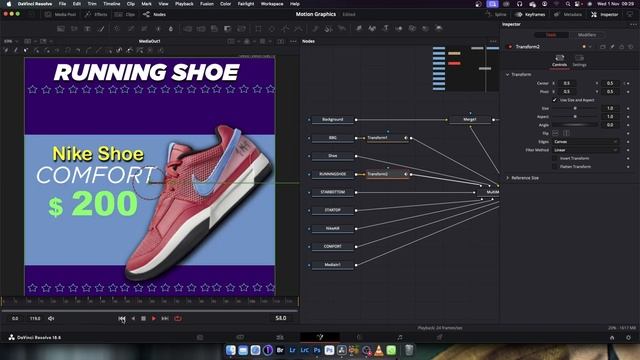Add a Paint node from toolbar
This screenshot has width=640, height=360.
click(x=101, y=29)
